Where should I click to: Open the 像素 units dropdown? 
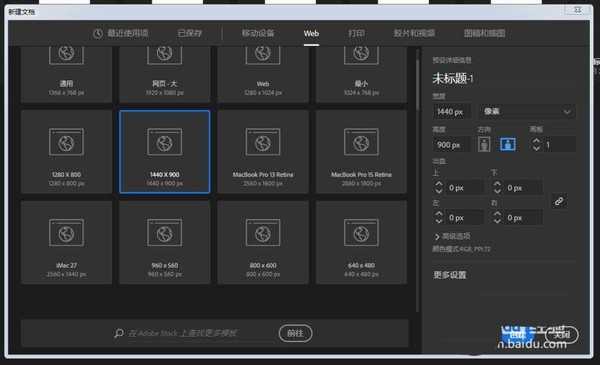(x=527, y=111)
